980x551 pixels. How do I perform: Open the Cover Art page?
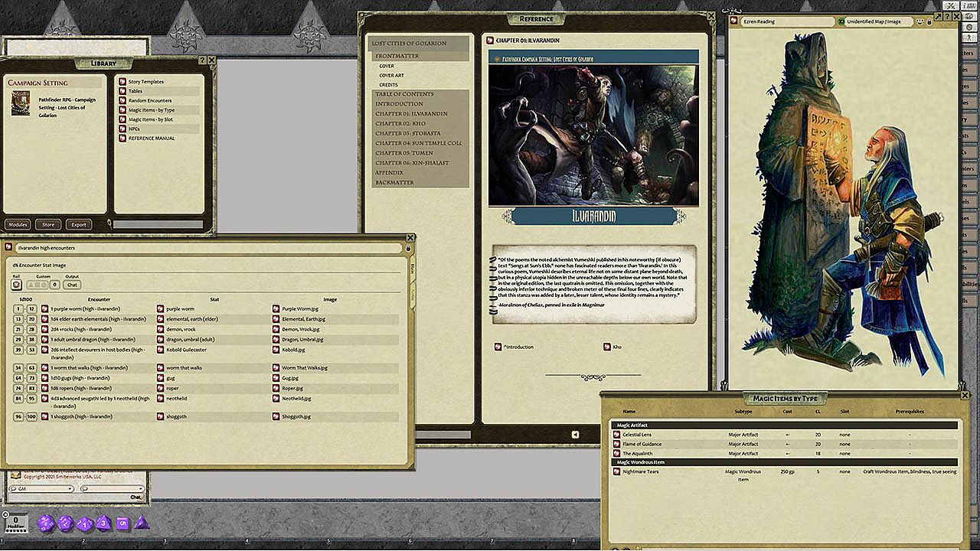pos(391,75)
